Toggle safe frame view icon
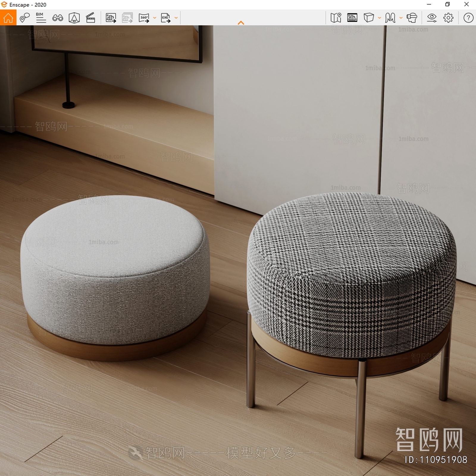The height and width of the screenshot is (476, 476). (352, 18)
